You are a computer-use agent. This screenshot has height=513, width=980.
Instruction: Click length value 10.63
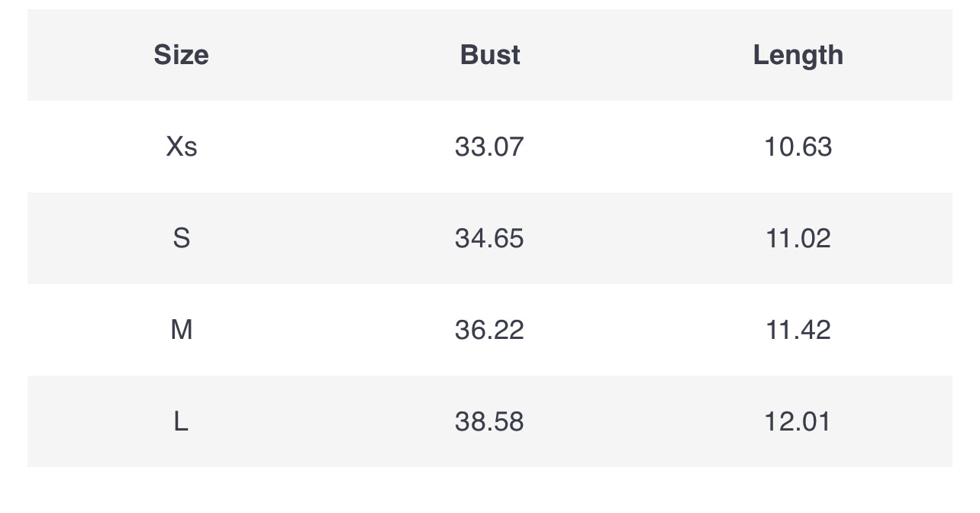coord(798,147)
